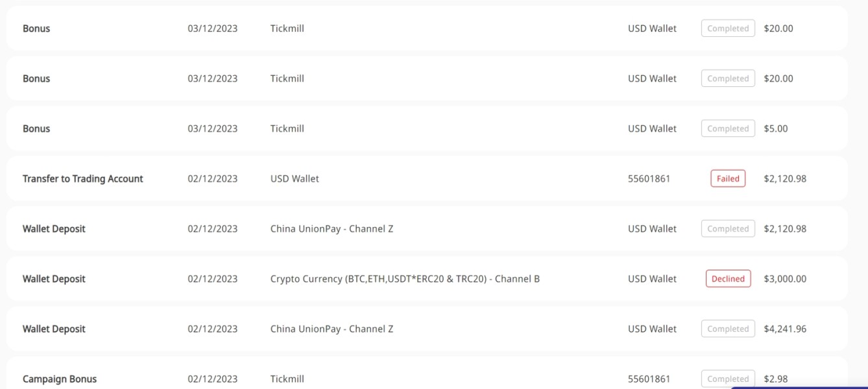The image size is (868, 389).
Task: Click the red Failed status badge
Action: (728, 178)
